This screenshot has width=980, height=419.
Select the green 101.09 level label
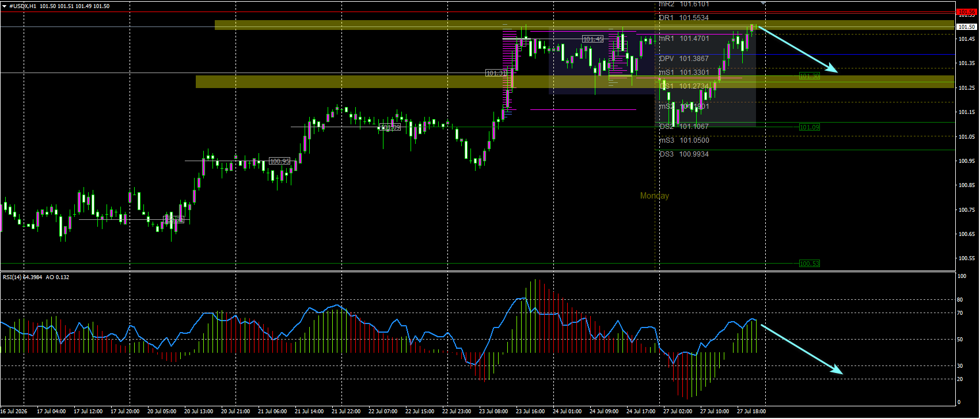[x=809, y=127]
